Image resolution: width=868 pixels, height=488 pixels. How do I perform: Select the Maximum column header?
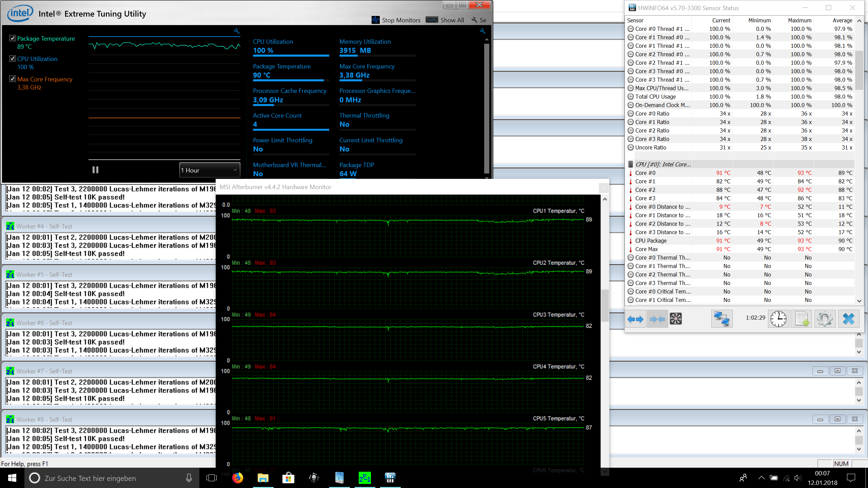click(x=799, y=20)
